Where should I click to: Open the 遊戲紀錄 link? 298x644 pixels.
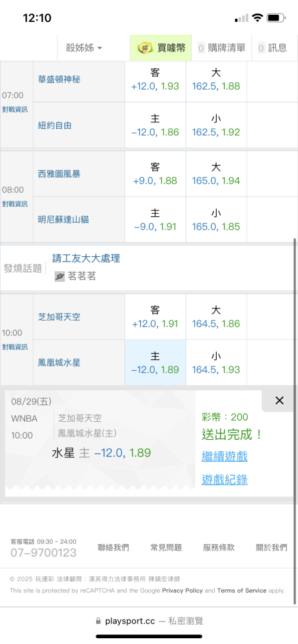[224, 480]
